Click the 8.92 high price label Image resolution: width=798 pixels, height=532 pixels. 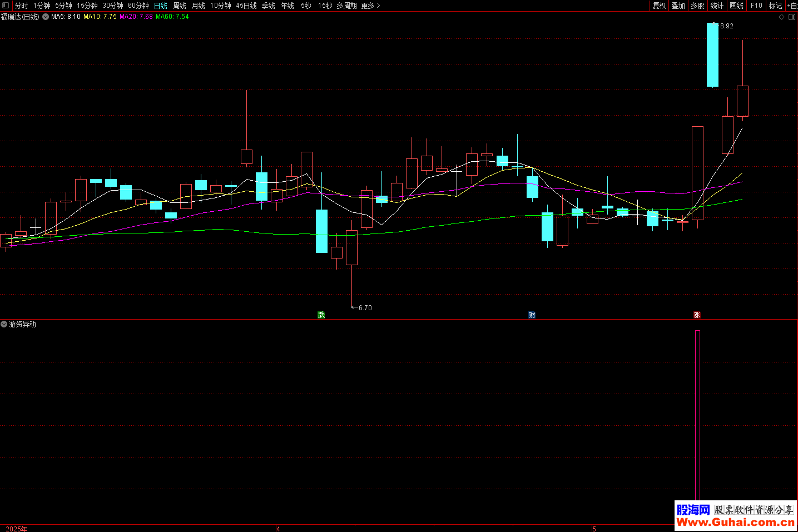pyautogui.click(x=726, y=26)
